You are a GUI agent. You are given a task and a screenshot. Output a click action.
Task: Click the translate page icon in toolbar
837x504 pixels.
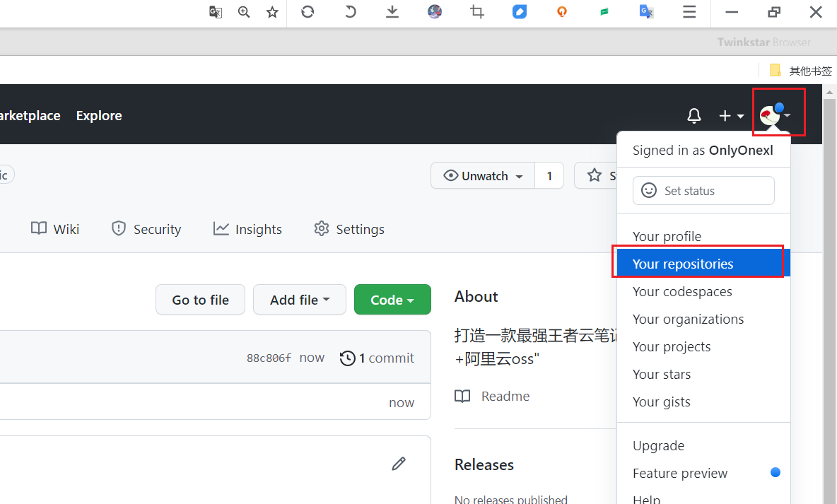[x=215, y=12]
